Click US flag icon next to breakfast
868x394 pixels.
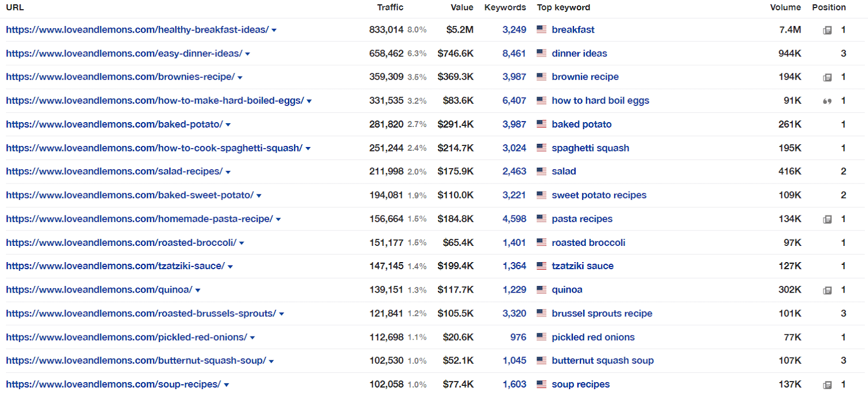[x=541, y=29]
